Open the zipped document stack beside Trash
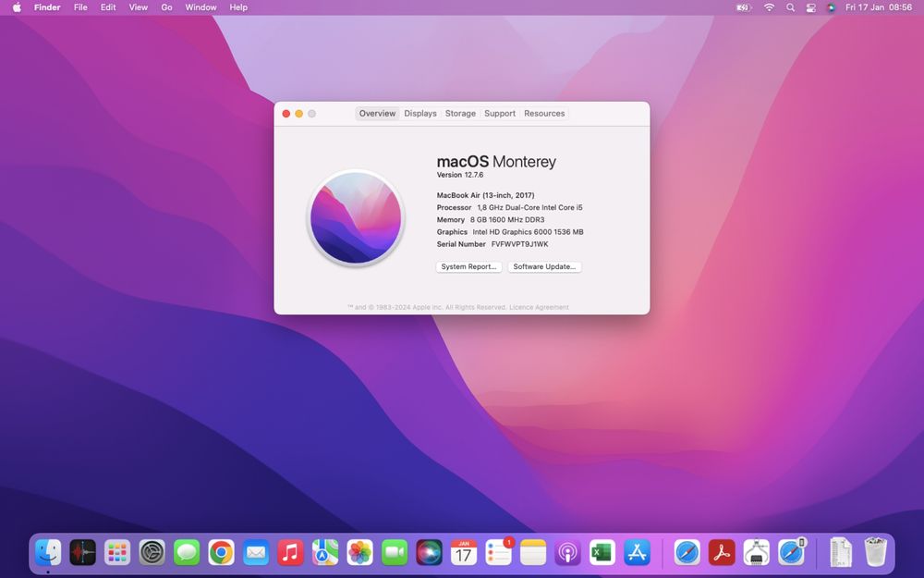924x578 pixels. point(841,553)
